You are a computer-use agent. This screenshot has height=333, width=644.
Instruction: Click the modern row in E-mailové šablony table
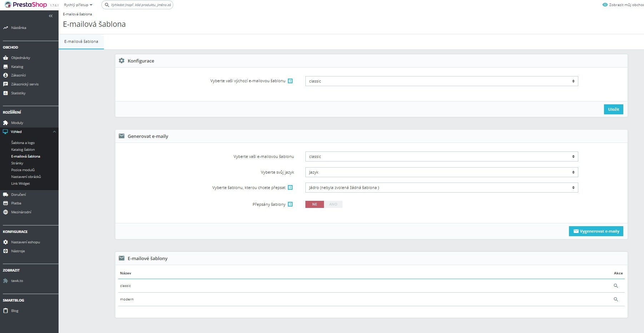click(x=371, y=299)
